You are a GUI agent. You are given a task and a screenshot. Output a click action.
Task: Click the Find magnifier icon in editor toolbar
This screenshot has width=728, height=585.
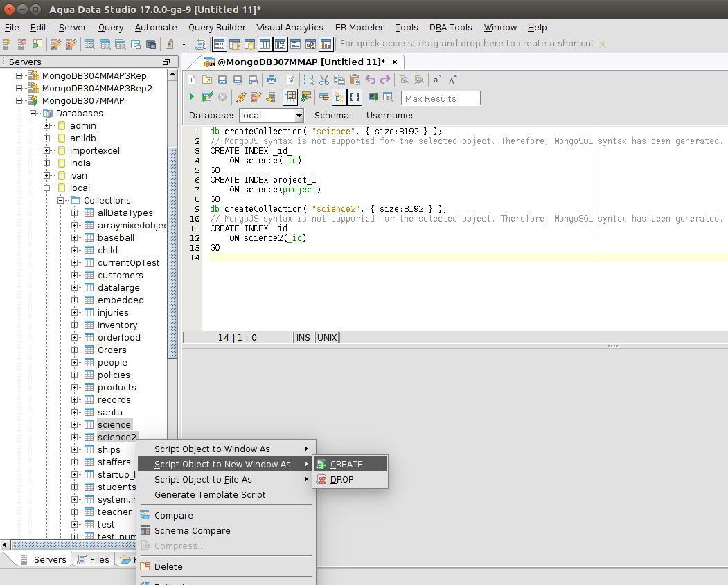(x=404, y=80)
